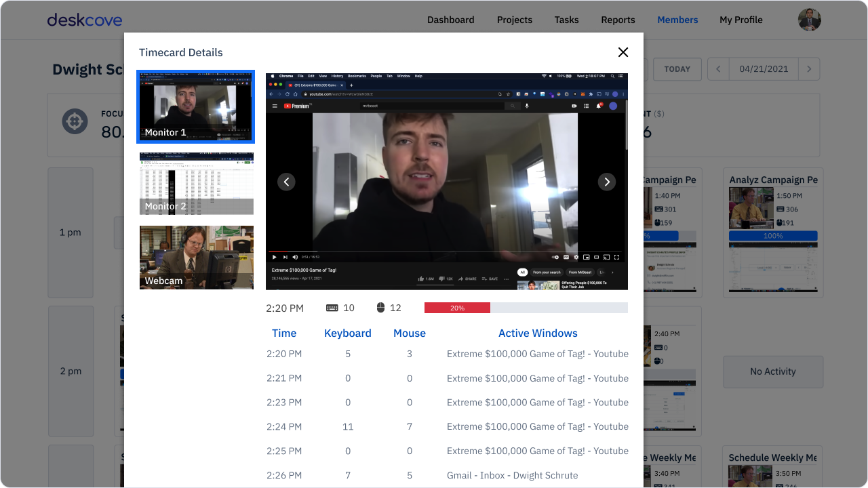868x488 pixels.
Task: Select the 2:23 PM row time
Action: tap(284, 403)
